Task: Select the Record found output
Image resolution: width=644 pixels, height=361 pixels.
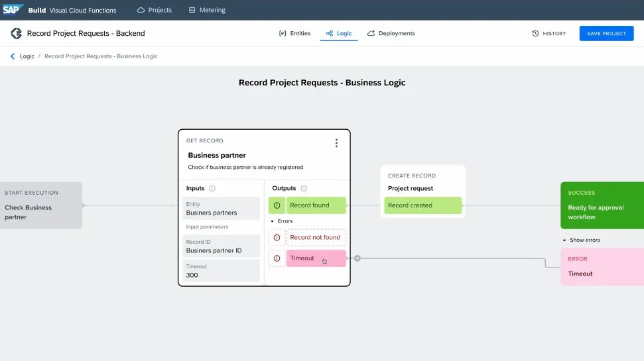Action: [316, 205]
